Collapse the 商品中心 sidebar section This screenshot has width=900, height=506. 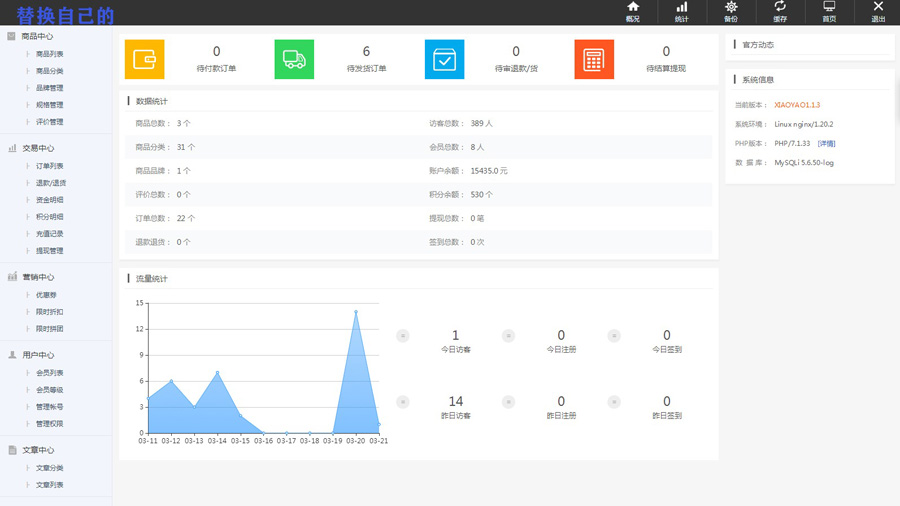tap(36, 36)
